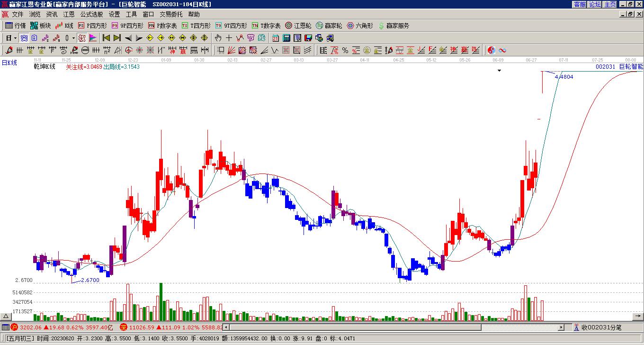This screenshot has height=345, width=644.
Task: Click the small black triangle marker
Action: [x=499, y=71]
